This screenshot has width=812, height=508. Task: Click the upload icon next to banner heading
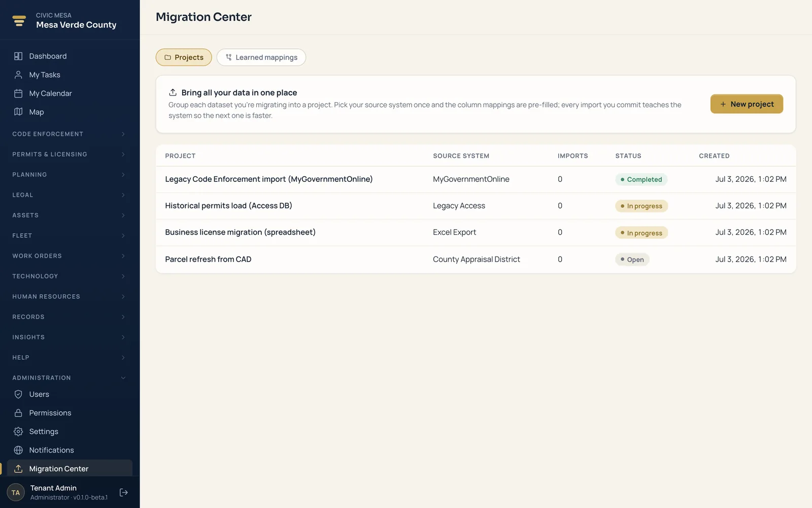(x=173, y=92)
